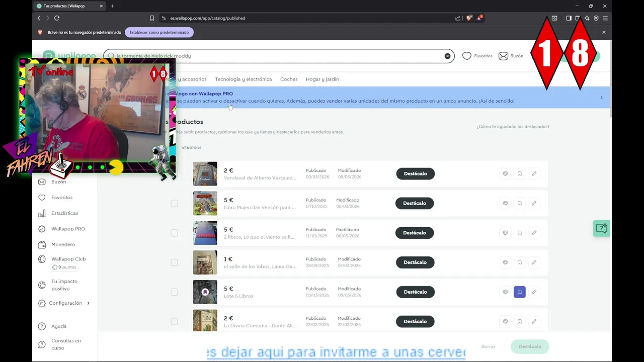Open the Brave VPN shield icon

596,18
